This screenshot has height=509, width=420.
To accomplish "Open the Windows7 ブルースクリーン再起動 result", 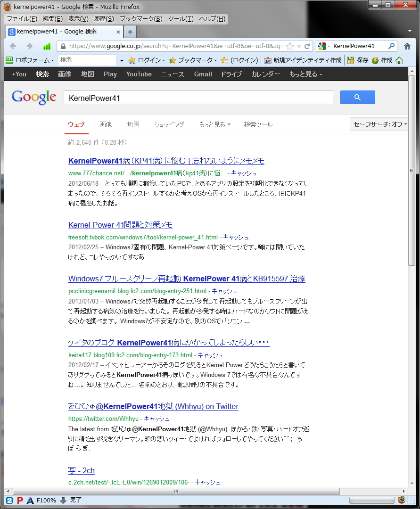I will [x=187, y=279].
